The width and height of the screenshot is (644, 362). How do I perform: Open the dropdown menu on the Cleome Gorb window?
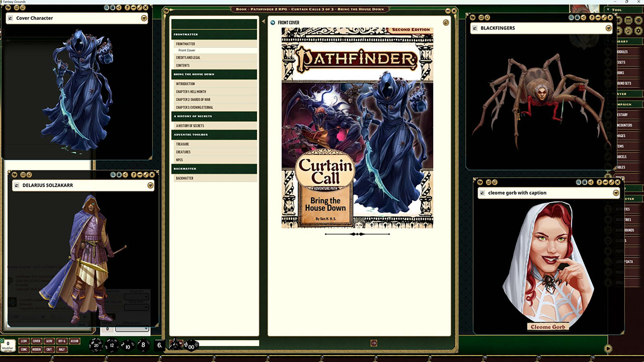(x=616, y=193)
